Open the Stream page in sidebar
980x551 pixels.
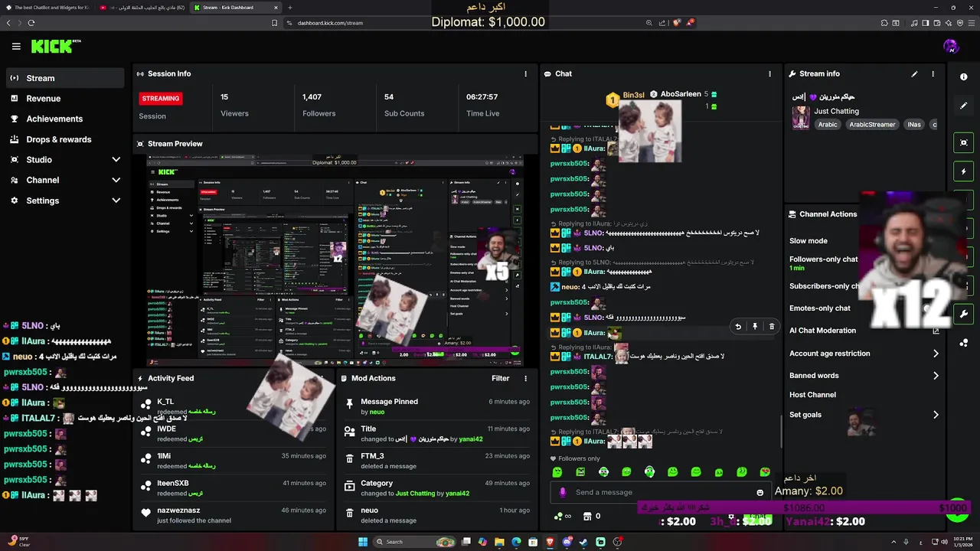click(x=64, y=78)
